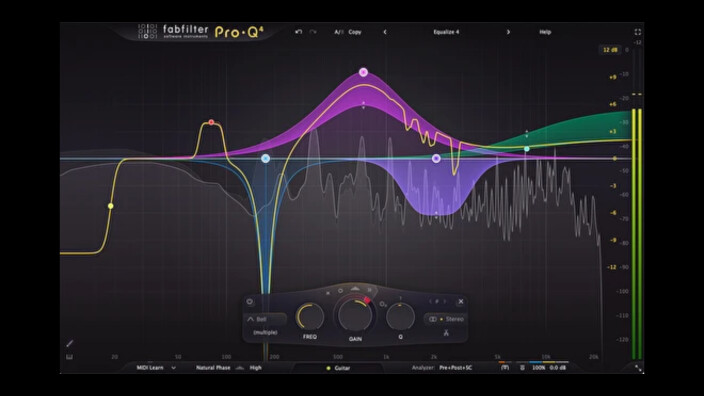Go to the next preset arrow
Image resolution: width=704 pixels, height=396 pixels.
[x=508, y=32]
